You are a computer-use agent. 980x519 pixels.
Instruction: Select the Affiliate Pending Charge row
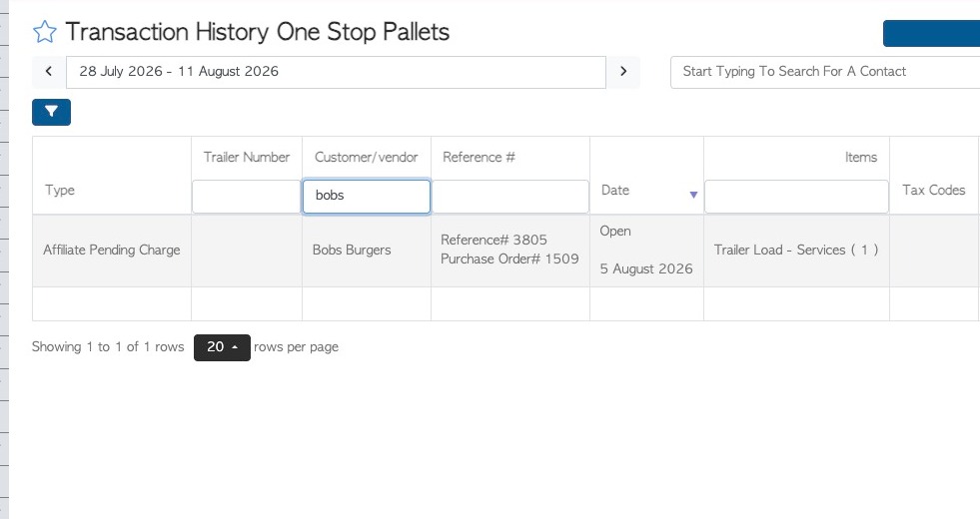[x=505, y=251]
